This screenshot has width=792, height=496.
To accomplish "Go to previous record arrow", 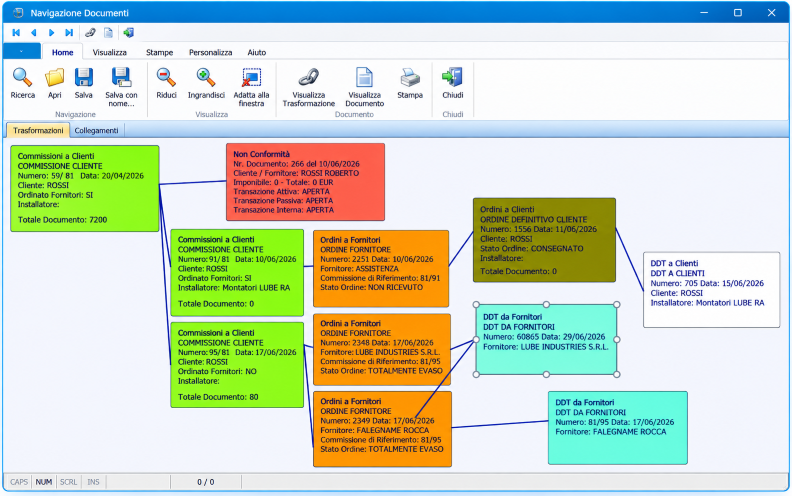I will tap(34, 33).
